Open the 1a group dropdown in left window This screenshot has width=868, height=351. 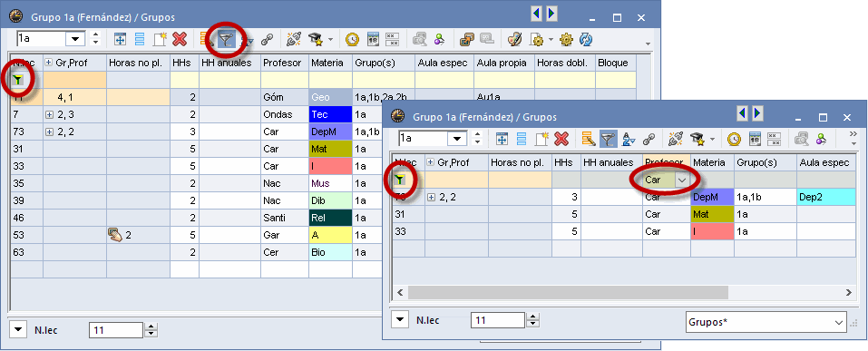point(76,39)
